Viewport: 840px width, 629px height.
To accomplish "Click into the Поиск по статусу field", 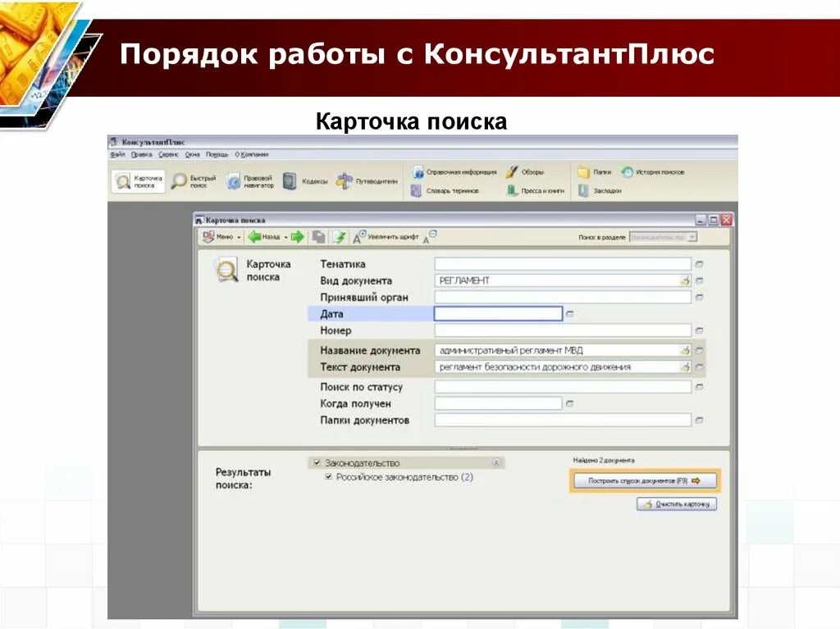I will [x=563, y=387].
